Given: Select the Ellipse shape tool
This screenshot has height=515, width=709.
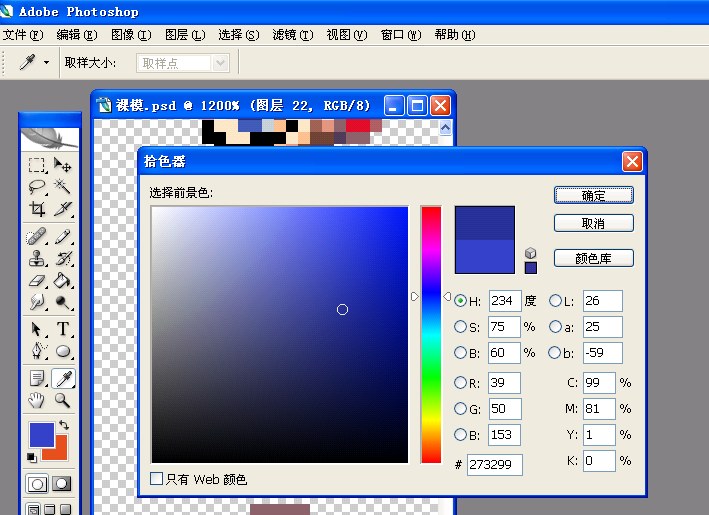Looking at the screenshot, I should point(62,351).
